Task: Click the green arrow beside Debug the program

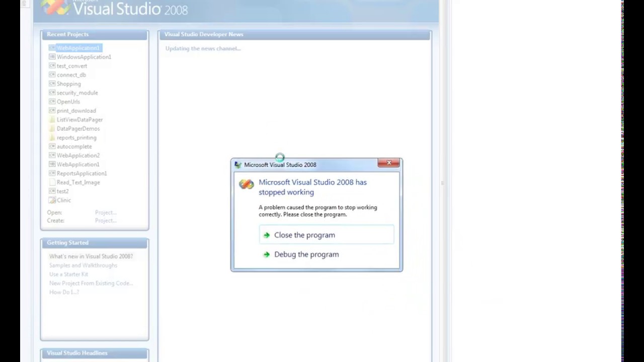Action: tap(267, 254)
